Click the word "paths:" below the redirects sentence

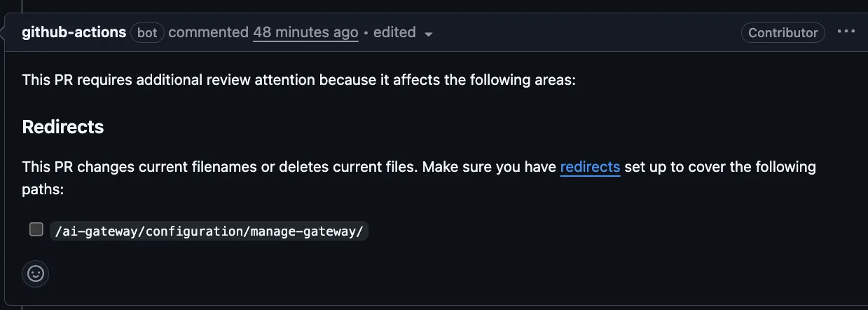pos(43,190)
